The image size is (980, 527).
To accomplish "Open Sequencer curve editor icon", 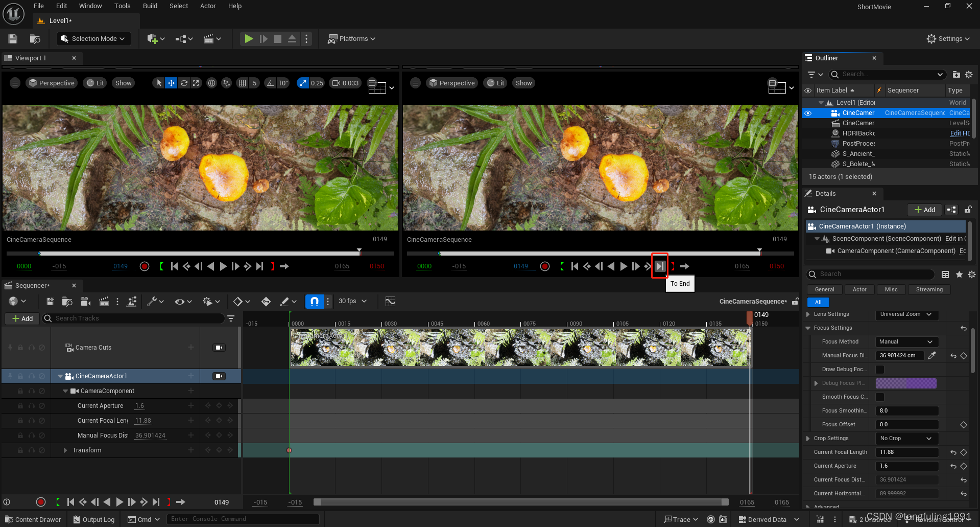I will pos(390,302).
